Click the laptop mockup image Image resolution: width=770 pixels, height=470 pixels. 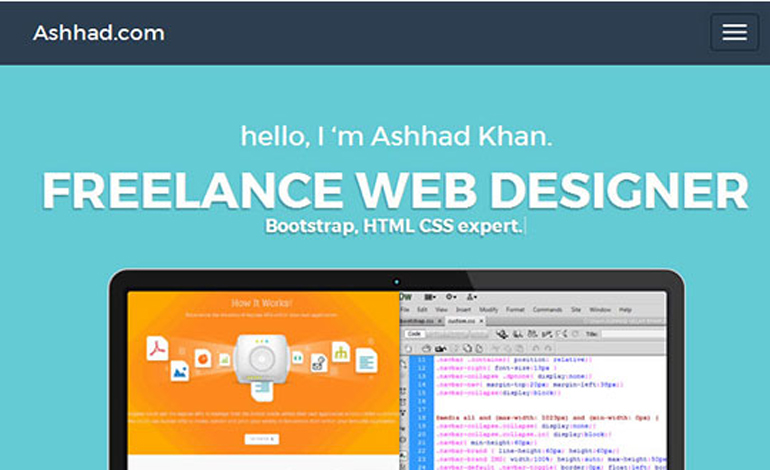(396, 369)
